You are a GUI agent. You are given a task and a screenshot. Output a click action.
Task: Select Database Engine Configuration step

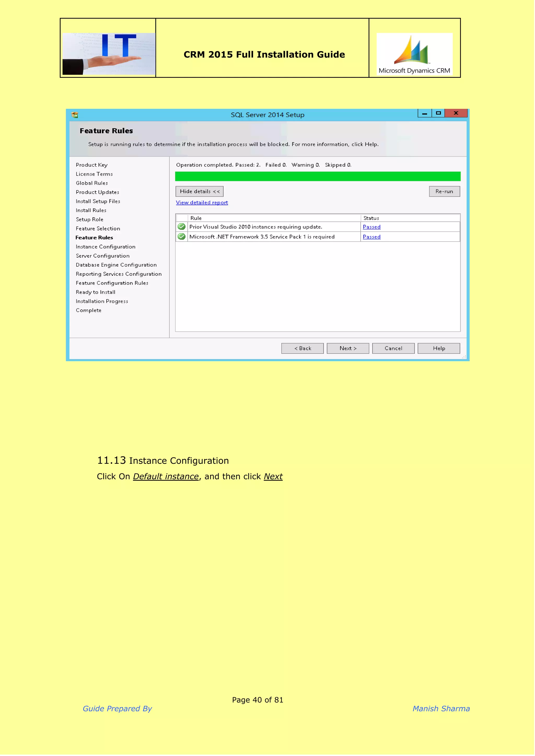116,265
